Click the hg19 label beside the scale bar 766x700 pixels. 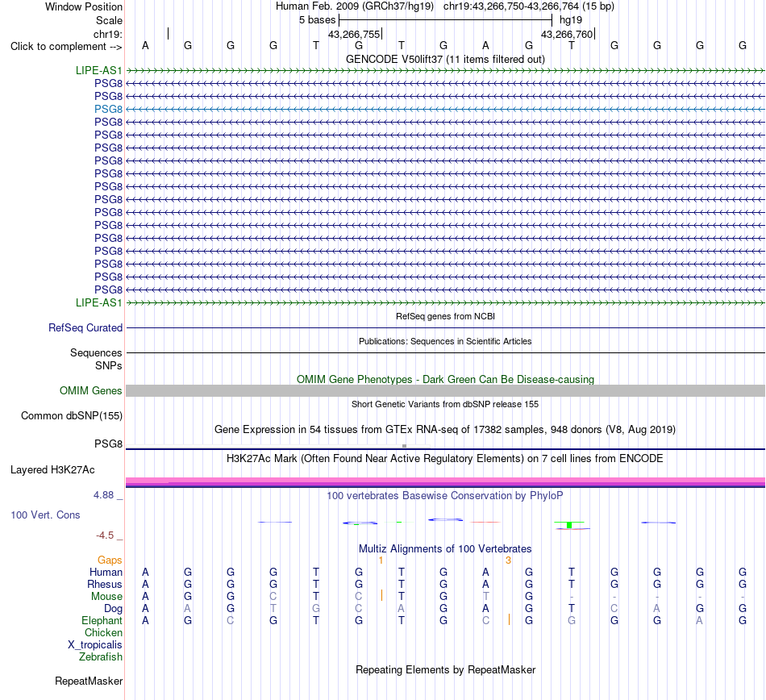[x=571, y=20]
